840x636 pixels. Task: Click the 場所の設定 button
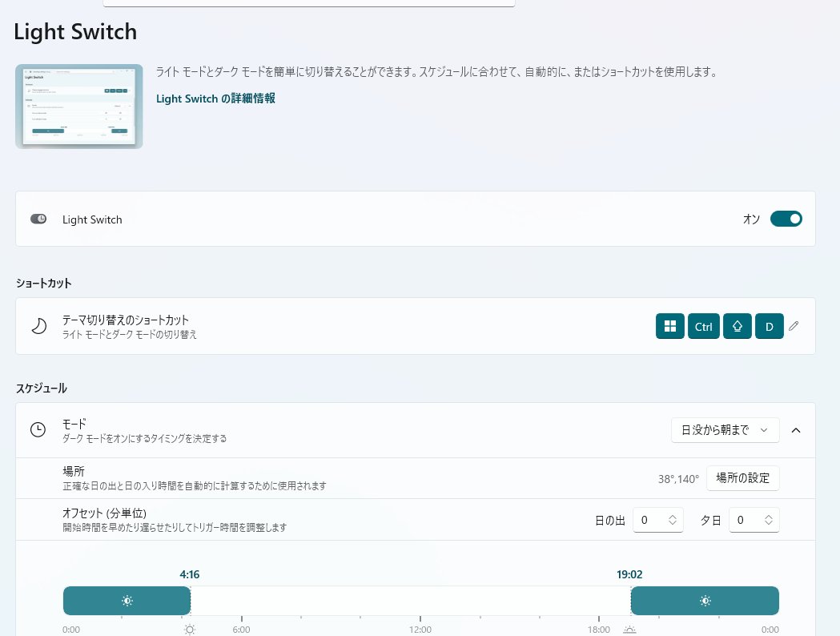tap(742, 478)
